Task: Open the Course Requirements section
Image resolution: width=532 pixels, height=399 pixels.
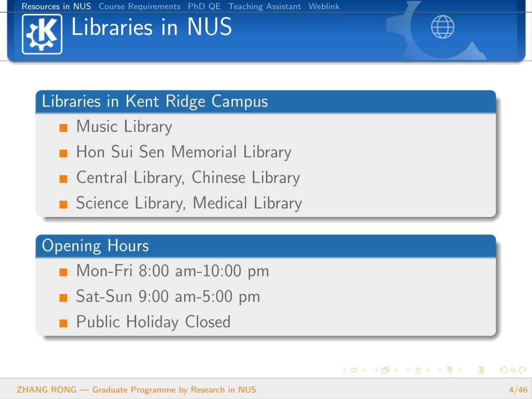Action: pos(139,6)
